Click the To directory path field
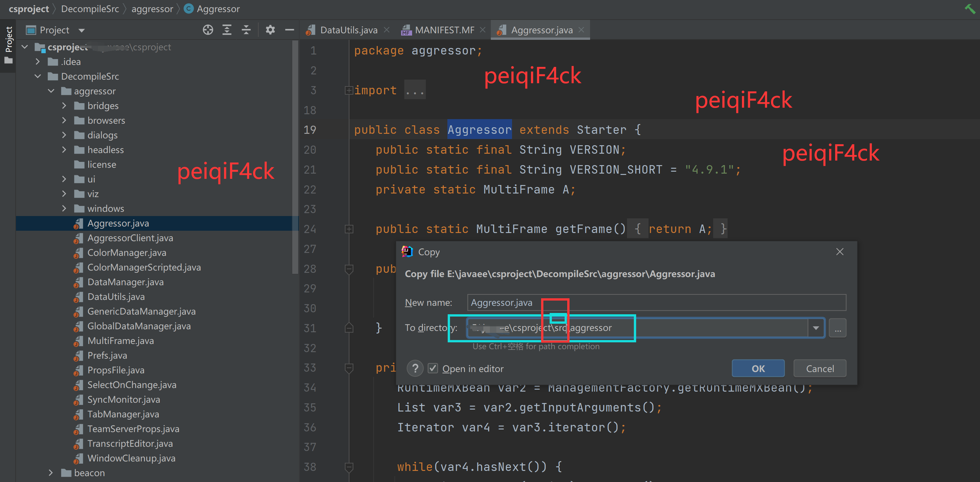The width and height of the screenshot is (980, 482). [x=637, y=328]
